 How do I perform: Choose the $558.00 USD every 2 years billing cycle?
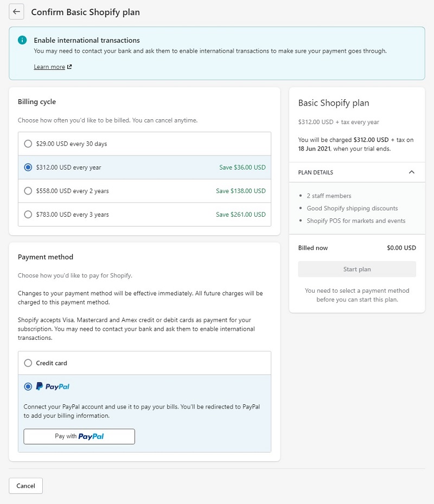[28, 191]
